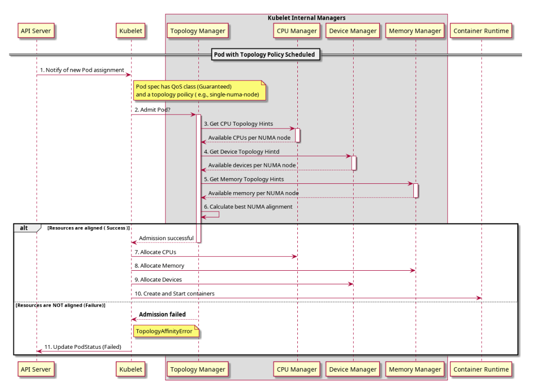The height and width of the screenshot is (392, 536).
Task: Select the Pod with Topology Policy Scheduled banner
Action: tap(265, 54)
